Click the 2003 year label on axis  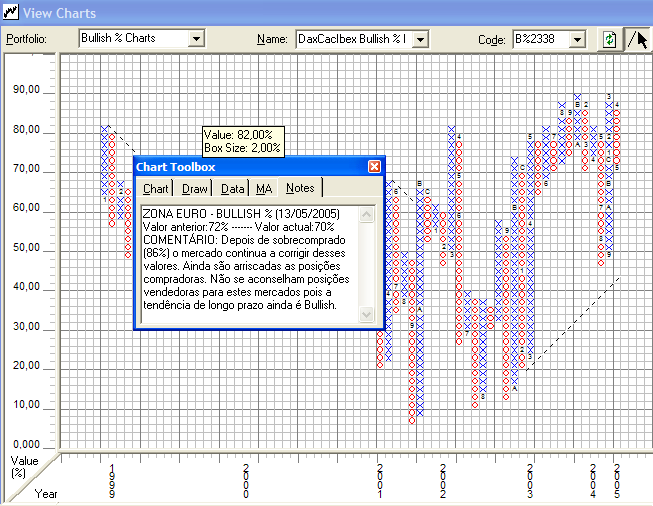530,480
